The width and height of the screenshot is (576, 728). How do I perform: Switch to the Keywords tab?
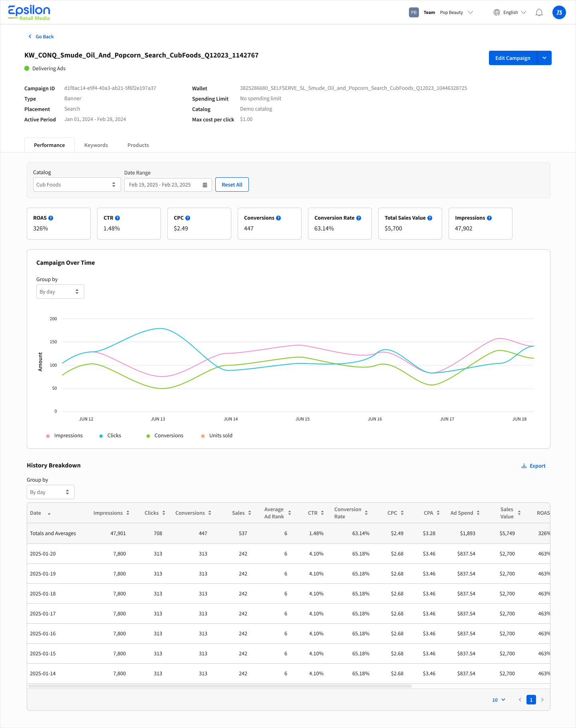(x=96, y=145)
